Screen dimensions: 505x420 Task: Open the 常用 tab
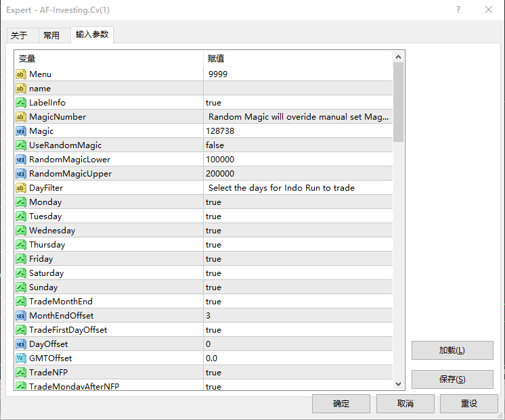[x=51, y=36]
